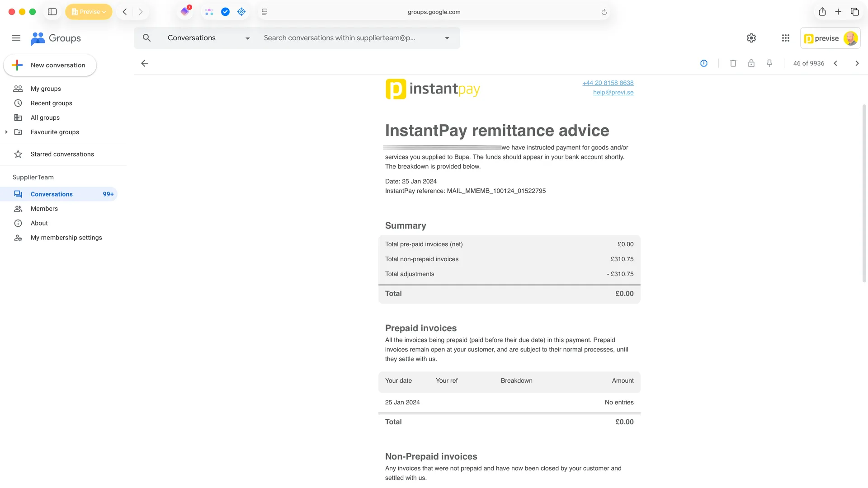Open the Groups settings gear

[x=751, y=38]
